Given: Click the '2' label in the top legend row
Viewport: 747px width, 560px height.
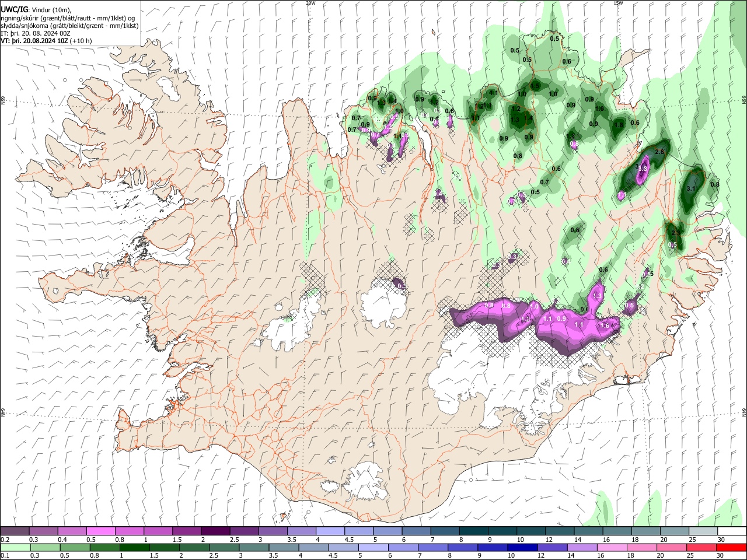Looking at the screenshot, I should [203, 539].
